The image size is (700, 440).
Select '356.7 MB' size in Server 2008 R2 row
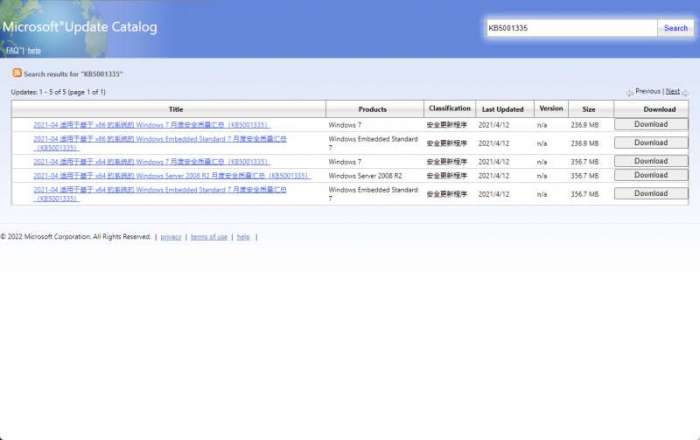tap(584, 176)
